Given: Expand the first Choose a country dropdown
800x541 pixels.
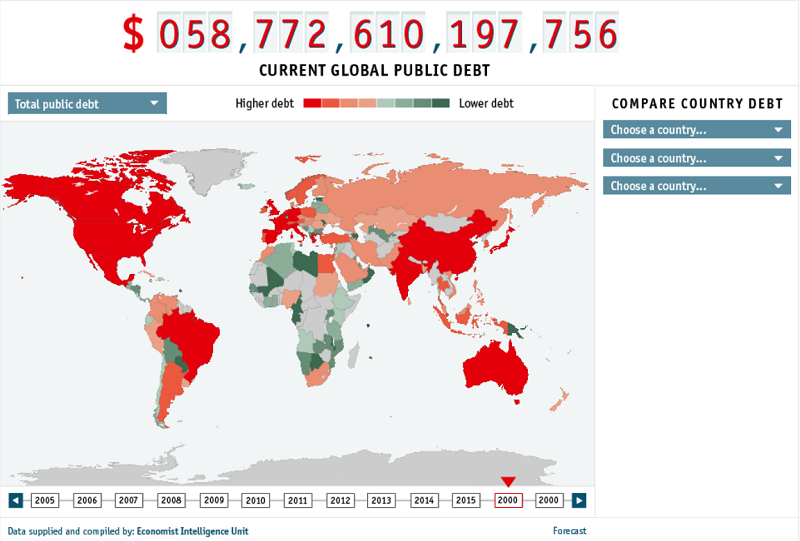Looking at the screenshot, I should 697,130.
